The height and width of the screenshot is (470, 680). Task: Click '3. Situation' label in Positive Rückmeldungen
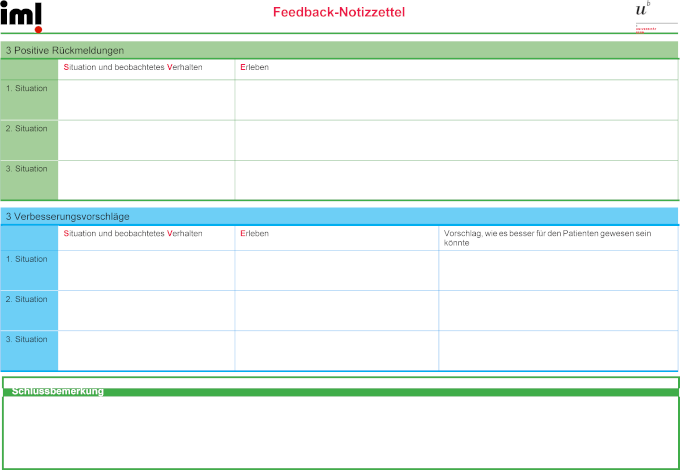click(26, 169)
